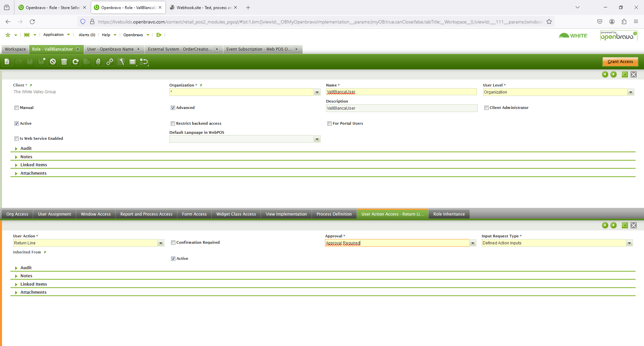This screenshot has height=346, width=644.
Task: Click the trash delete record icon
Action: (x=64, y=62)
